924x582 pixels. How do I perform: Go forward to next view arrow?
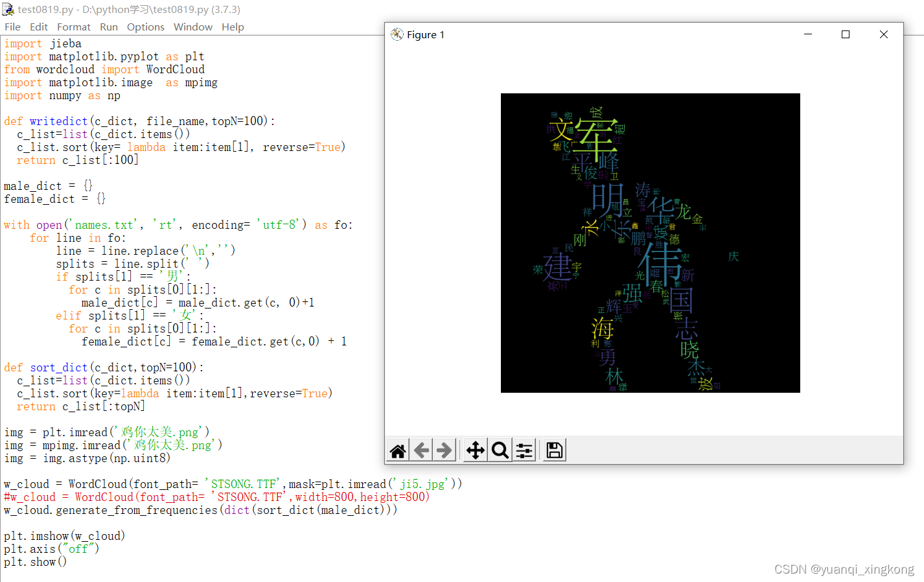445,450
